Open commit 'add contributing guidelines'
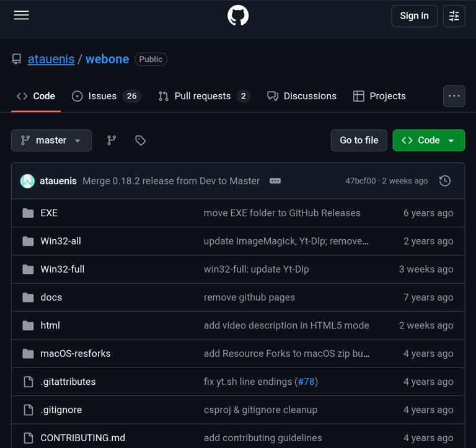The height and width of the screenshot is (448, 476). tap(263, 438)
